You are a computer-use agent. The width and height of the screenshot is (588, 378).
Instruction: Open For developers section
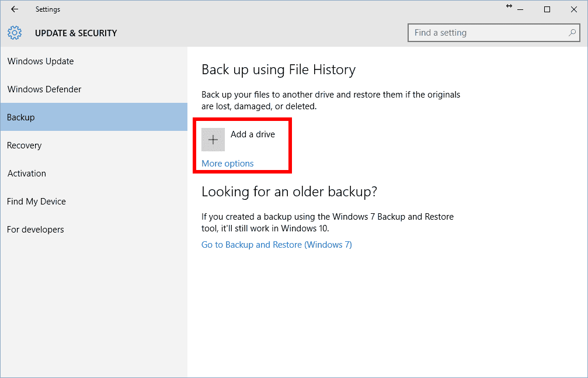pyautogui.click(x=94, y=230)
